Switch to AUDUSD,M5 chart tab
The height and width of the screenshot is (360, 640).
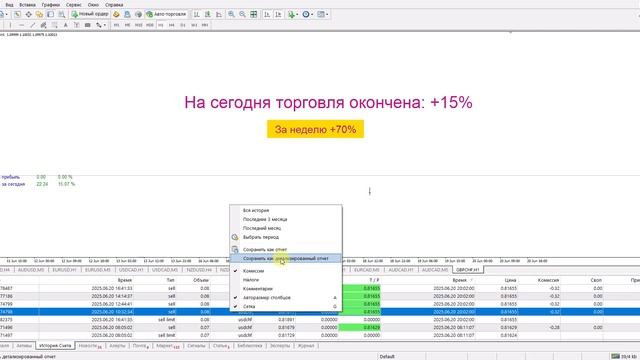point(31,270)
